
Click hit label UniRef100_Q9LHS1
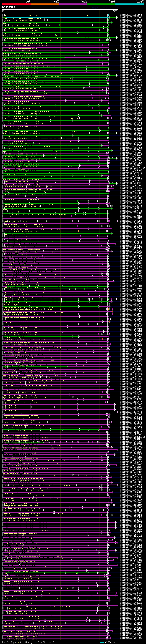131,108
